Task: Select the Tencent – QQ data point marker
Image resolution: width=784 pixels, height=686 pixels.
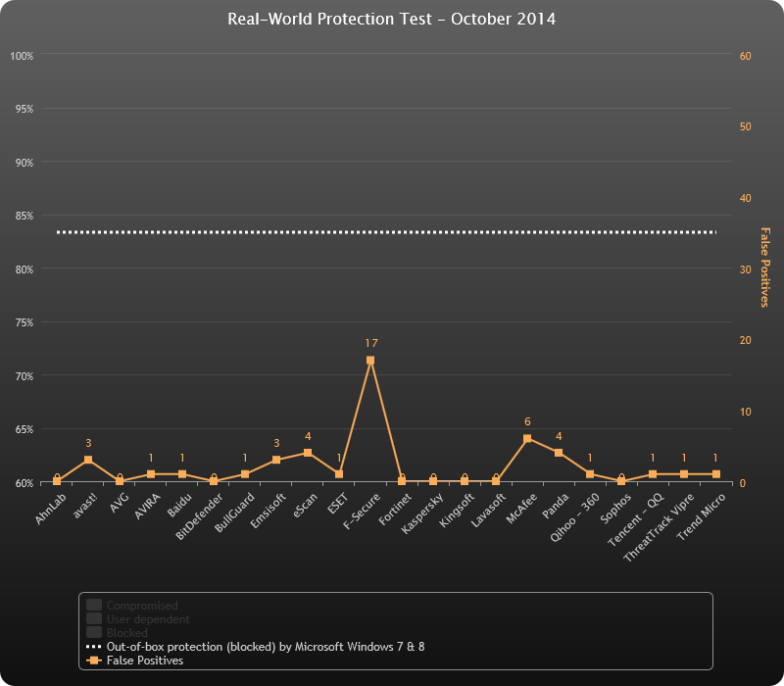Action: point(653,474)
